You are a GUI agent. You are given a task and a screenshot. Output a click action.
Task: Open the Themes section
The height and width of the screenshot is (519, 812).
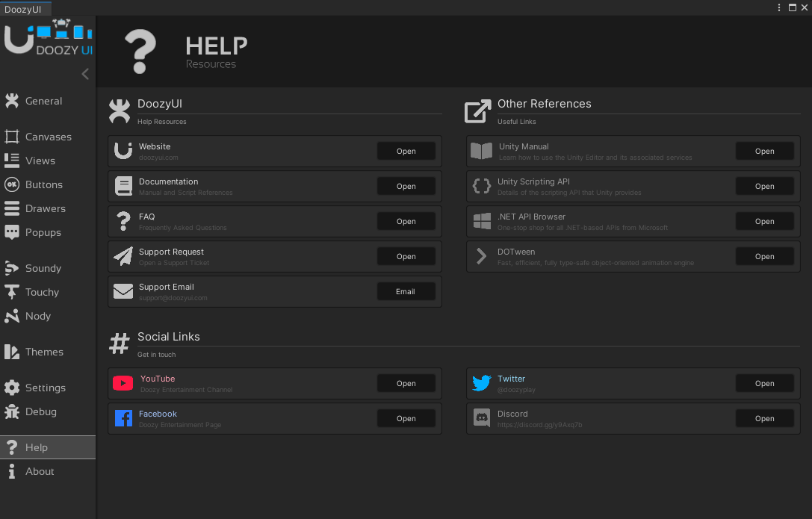pyautogui.click(x=43, y=352)
